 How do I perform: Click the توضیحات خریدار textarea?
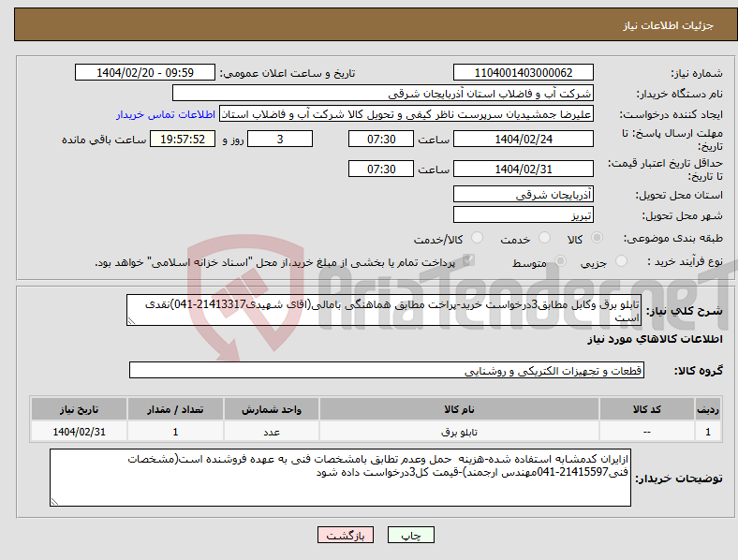340,478
